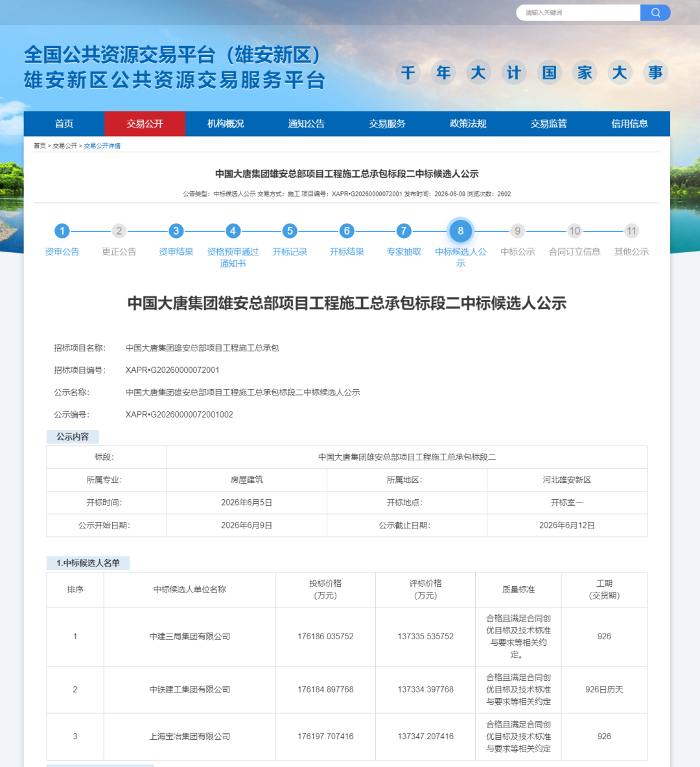The height and width of the screenshot is (767, 700).
Task: Select step 6 circle for 开标结果
Action: (x=347, y=231)
